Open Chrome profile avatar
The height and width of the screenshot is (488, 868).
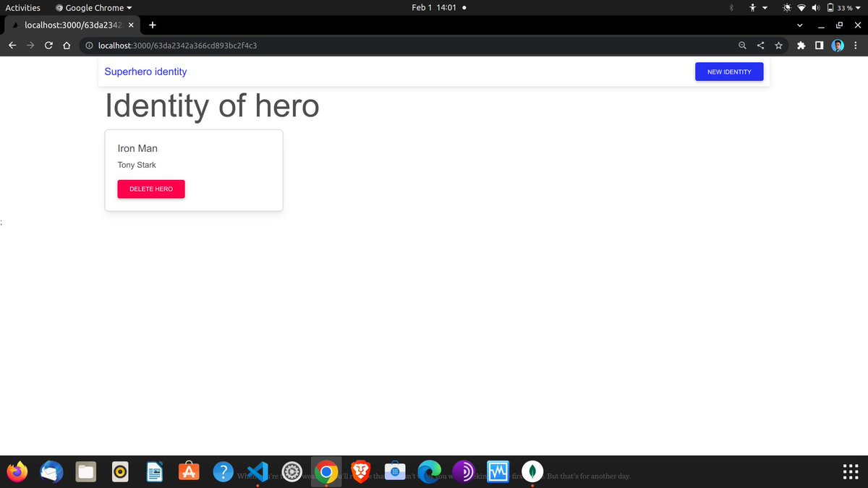837,46
